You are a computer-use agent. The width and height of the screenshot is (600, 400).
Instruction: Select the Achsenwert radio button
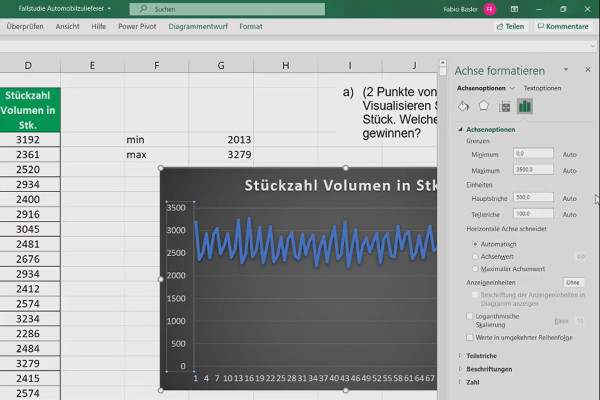475,256
